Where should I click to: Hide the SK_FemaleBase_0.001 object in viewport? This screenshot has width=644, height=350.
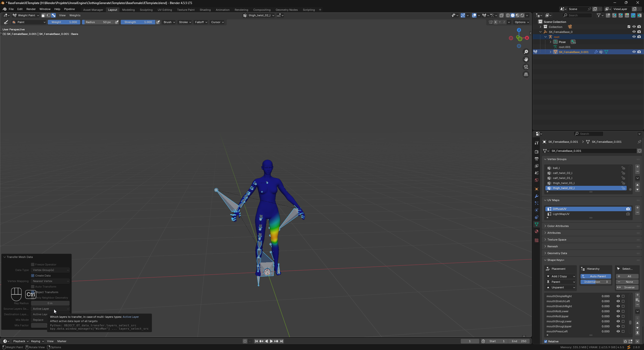[x=634, y=52]
